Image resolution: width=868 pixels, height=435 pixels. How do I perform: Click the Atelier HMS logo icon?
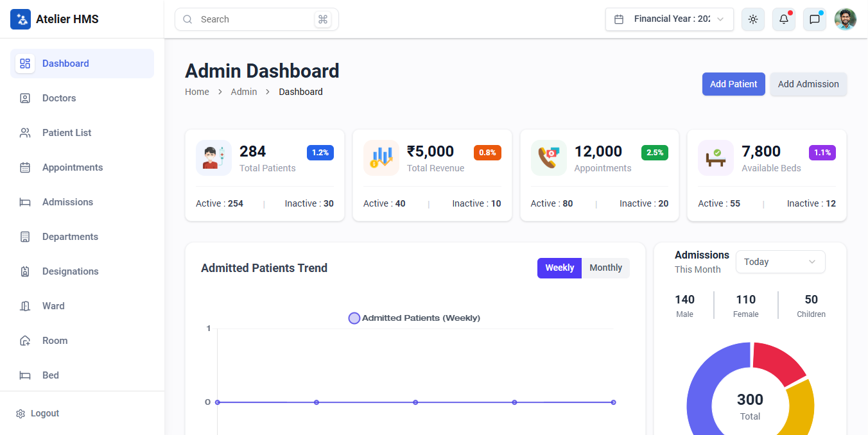click(21, 19)
